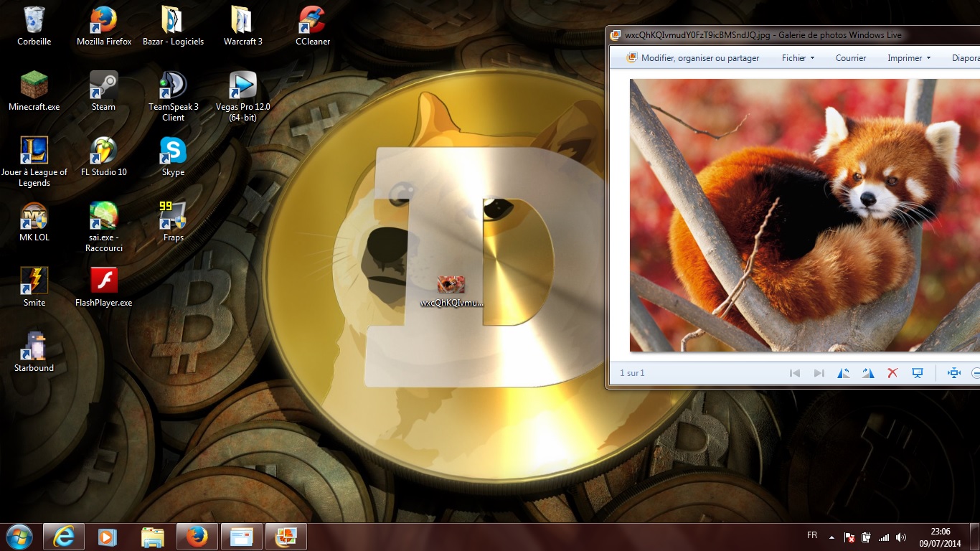Image resolution: width=980 pixels, height=551 pixels.
Task: Select the Vegas Pro 12.0 desktop icon
Action: pyautogui.click(x=242, y=90)
